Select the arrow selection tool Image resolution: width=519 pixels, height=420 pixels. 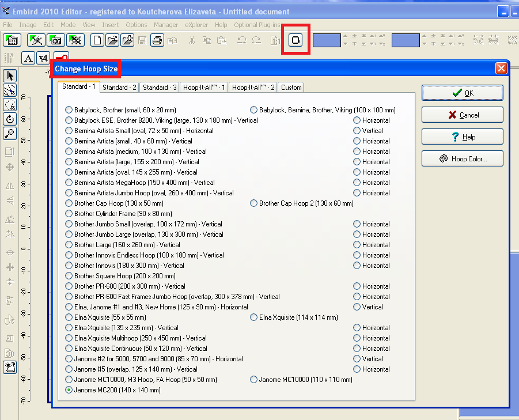[x=10, y=75]
